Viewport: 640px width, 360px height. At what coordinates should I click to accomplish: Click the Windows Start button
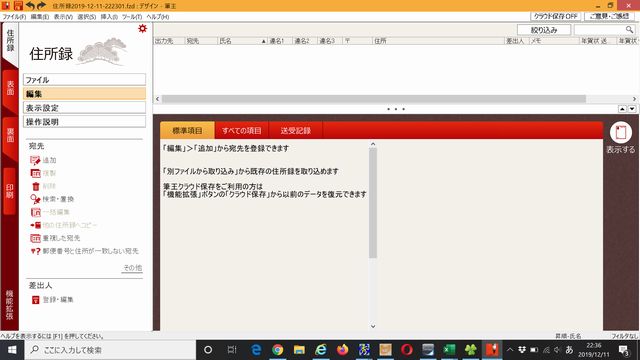pos(12,350)
